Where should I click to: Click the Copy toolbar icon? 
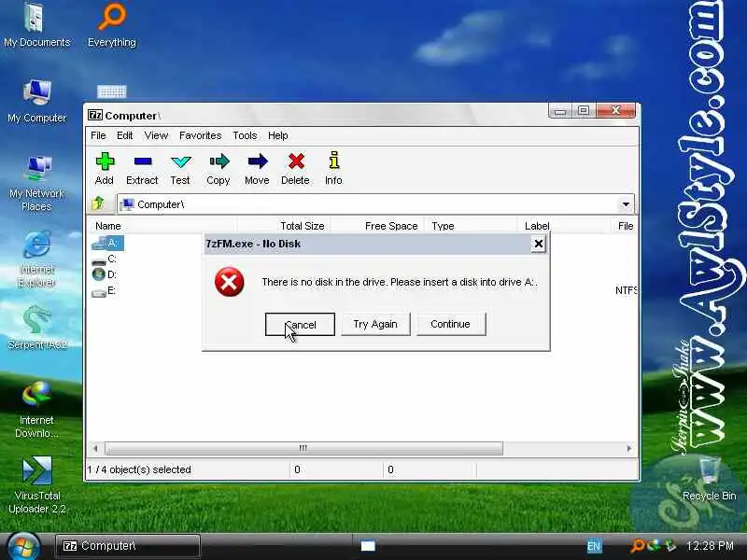[218, 168]
